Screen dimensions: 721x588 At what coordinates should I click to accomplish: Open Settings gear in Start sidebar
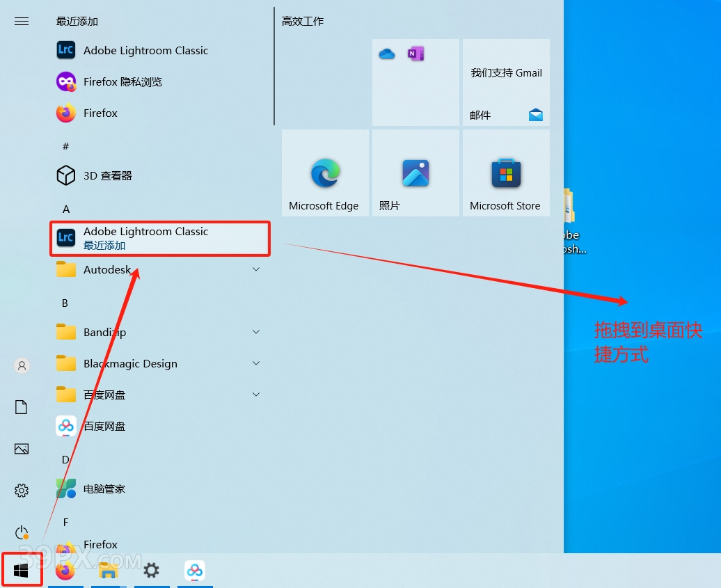22,491
